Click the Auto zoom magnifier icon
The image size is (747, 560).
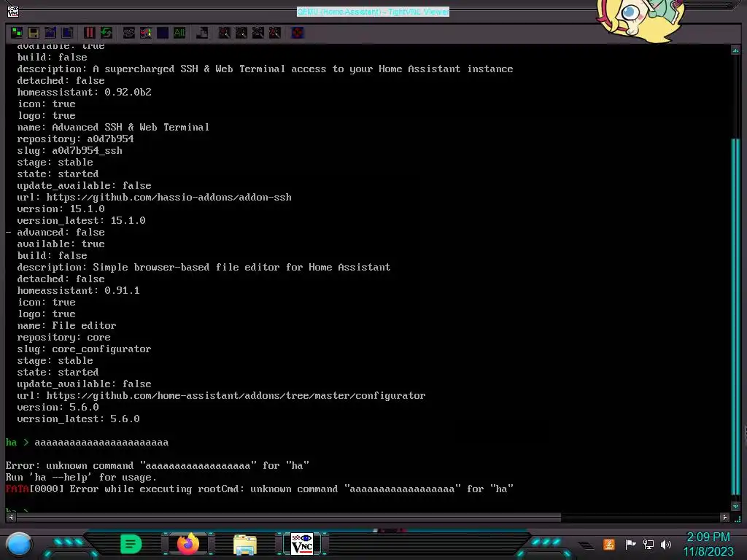(x=275, y=32)
